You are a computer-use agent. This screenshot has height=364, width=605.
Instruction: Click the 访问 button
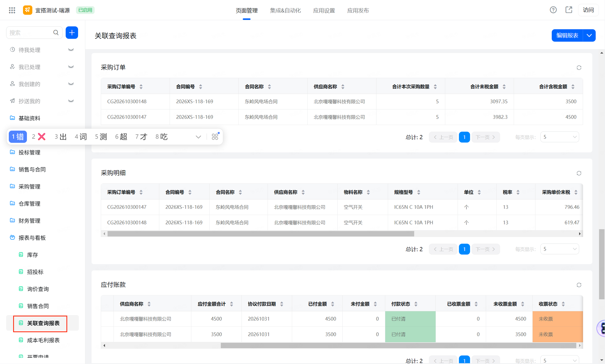tap(588, 10)
